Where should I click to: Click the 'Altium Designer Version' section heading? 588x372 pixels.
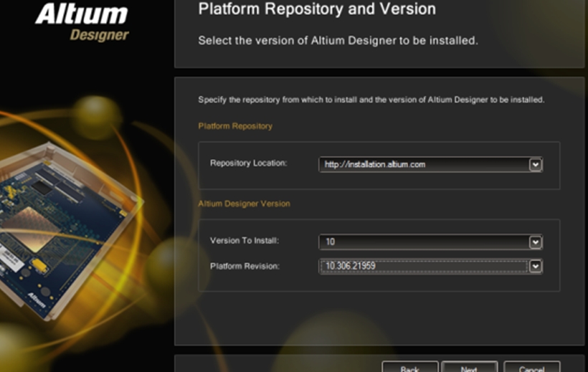[x=244, y=204]
